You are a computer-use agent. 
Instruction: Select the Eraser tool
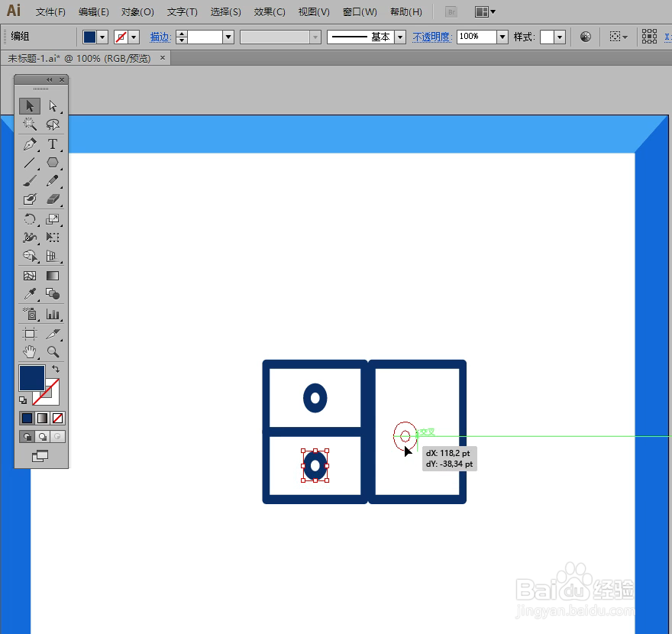pos(53,199)
